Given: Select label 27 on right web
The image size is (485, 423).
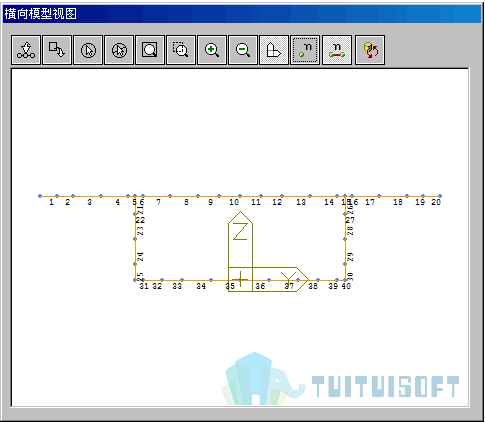Looking at the screenshot, I should [350, 220].
